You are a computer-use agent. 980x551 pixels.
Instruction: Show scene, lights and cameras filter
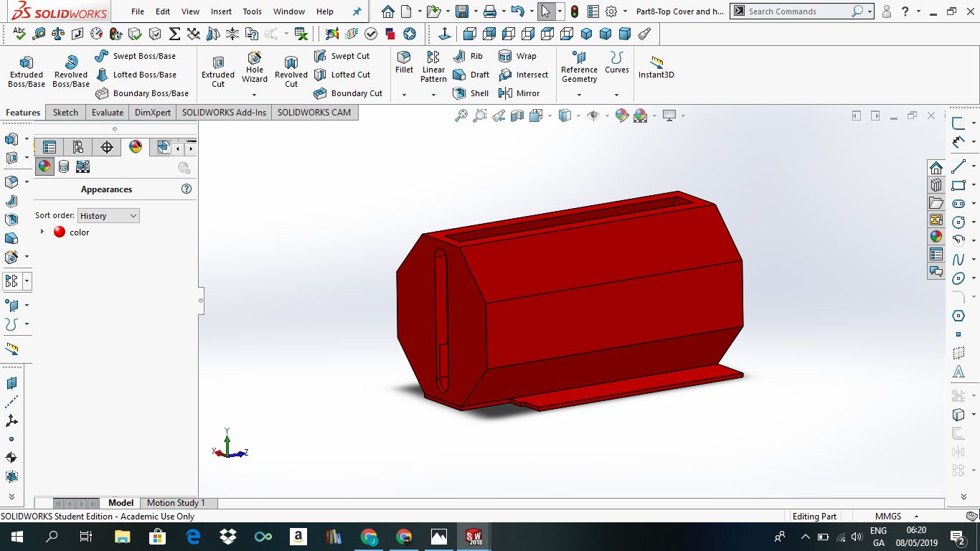pyautogui.click(x=83, y=166)
